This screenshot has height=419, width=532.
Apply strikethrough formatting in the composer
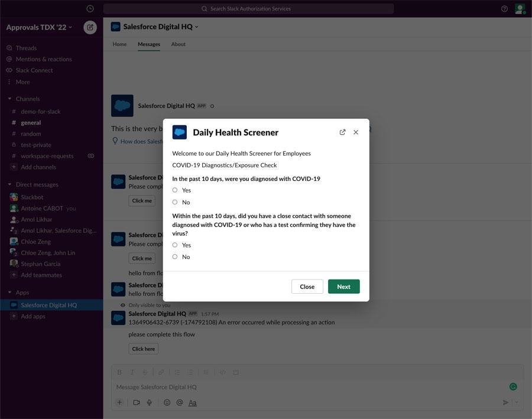tap(145, 372)
